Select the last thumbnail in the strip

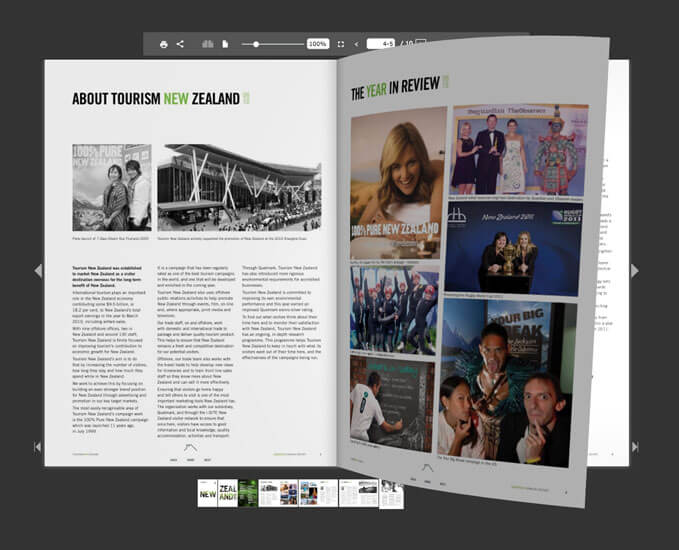[391, 493]
